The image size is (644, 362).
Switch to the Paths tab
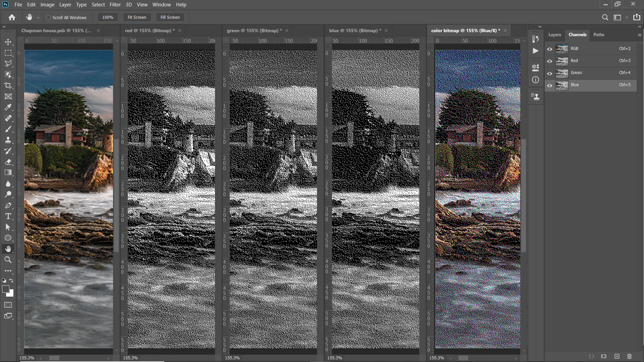(x=598, y=35)
